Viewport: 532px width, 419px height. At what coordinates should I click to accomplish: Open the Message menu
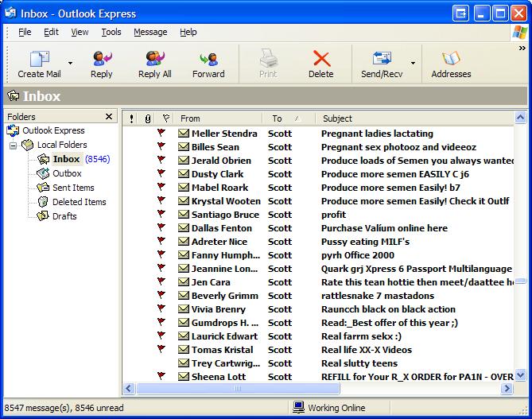coord(150,32)
